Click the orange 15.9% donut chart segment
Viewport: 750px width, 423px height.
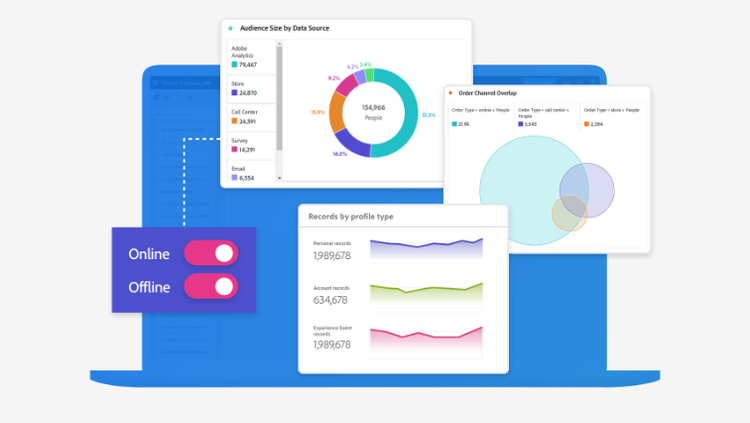336,112
